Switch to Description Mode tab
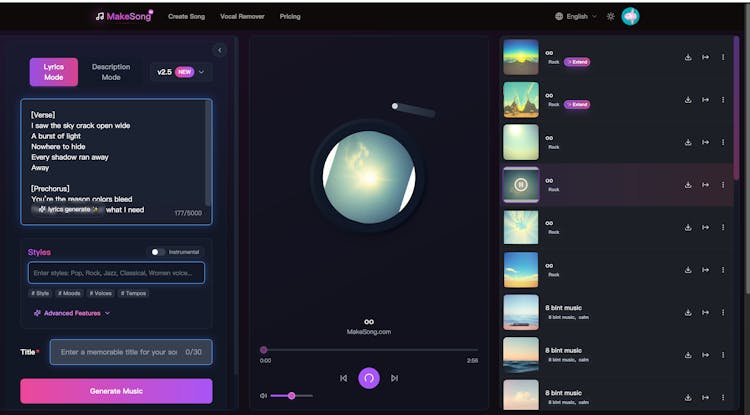Screen dimensions: 750x415 111,72
